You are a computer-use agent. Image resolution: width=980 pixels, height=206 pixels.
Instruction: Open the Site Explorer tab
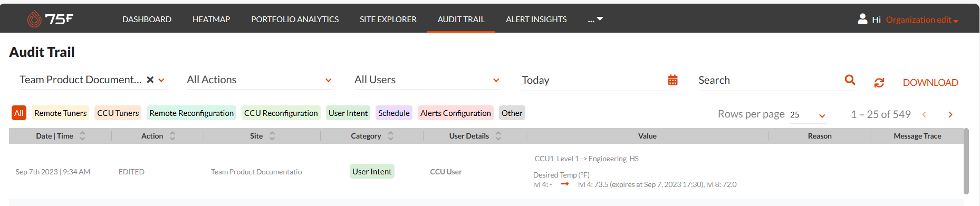(388, 19)
